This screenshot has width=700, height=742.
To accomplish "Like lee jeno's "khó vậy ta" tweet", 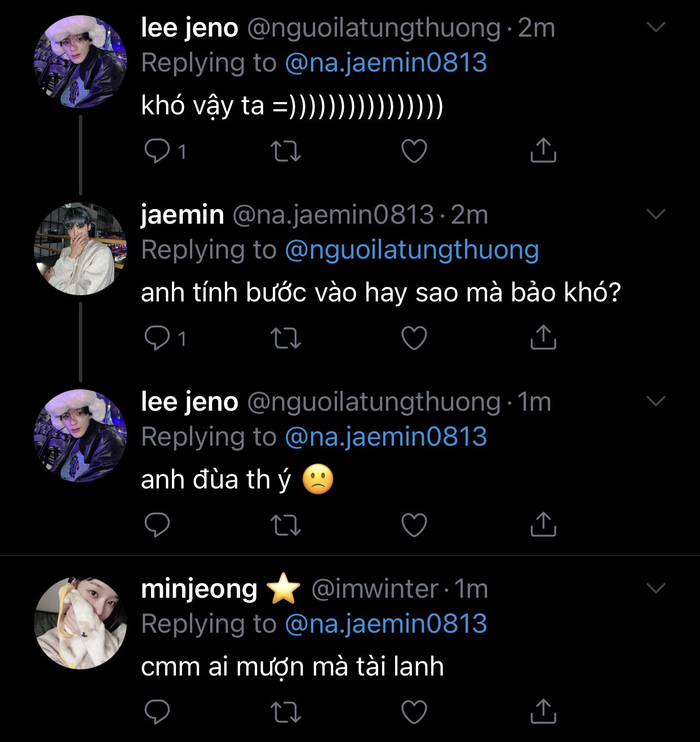I will point(414,151).
